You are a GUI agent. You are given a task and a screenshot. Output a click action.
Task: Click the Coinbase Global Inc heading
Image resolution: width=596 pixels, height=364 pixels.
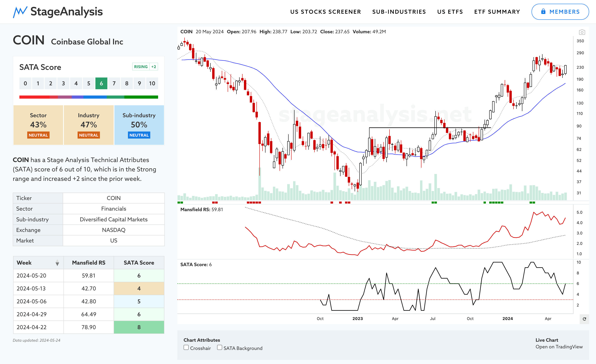87,42
